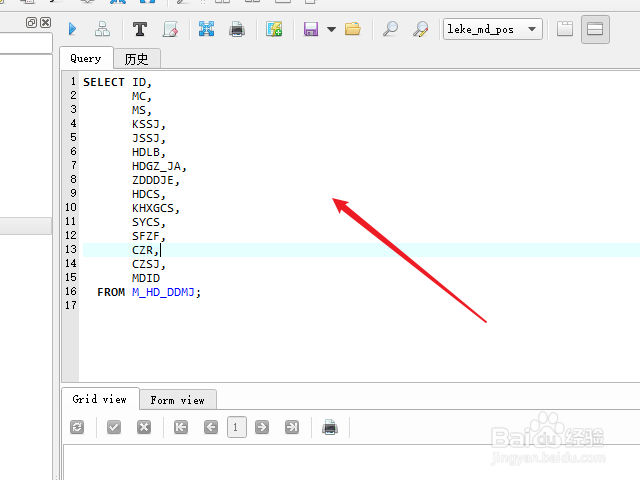640x480 pixels.
Task: Click the rollback X icon
Action: click(x=144, y=427)
